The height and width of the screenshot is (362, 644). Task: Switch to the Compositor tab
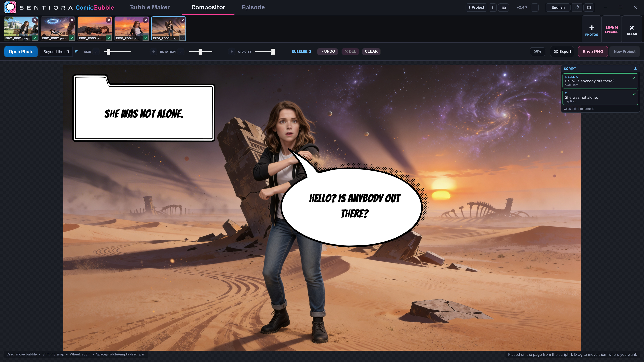[x=208, y=7]
